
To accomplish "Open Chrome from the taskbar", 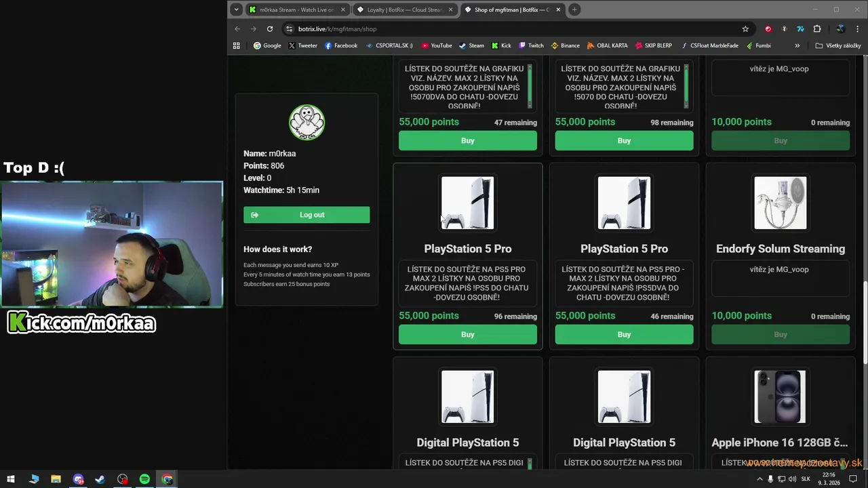I will tap(167, 479).
